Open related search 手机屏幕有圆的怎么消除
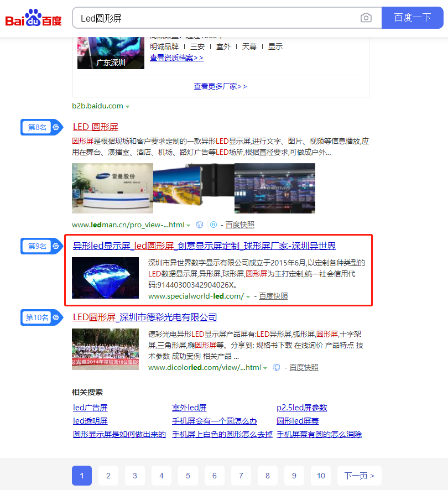This screenshot has height=490, width=448. tap(319, 434)
